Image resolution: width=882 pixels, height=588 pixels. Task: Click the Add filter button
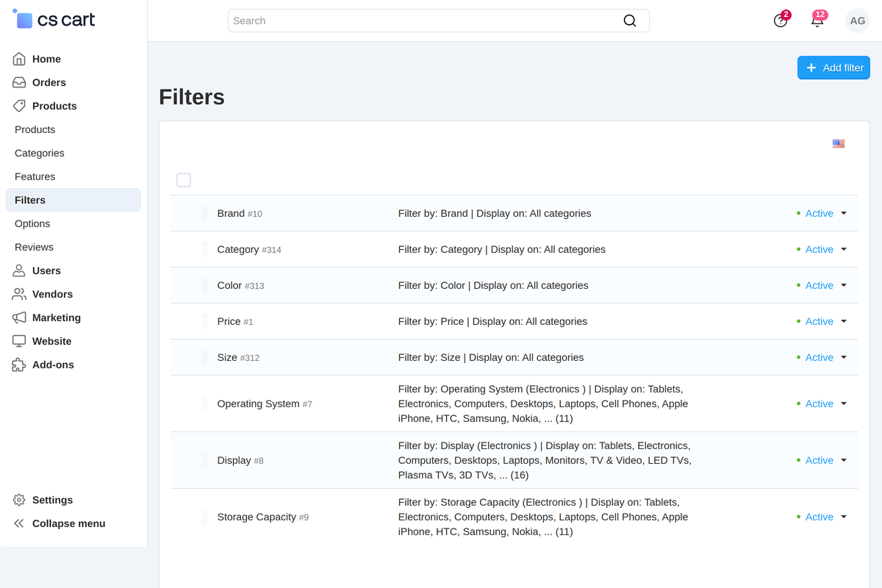[x=833, y=68]
